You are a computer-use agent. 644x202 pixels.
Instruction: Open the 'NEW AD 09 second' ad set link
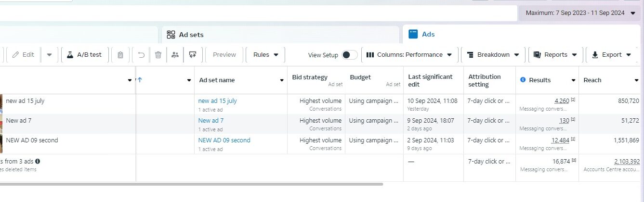[x=224, y=140]
